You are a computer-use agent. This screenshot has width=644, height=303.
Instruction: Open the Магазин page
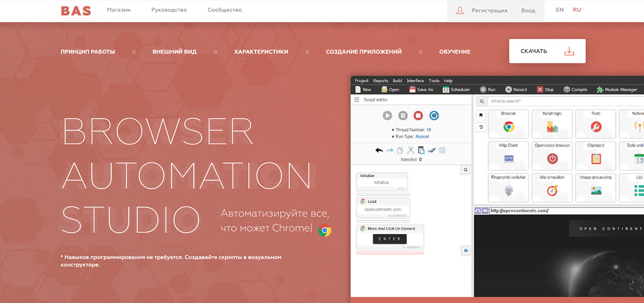pos(119,10)
